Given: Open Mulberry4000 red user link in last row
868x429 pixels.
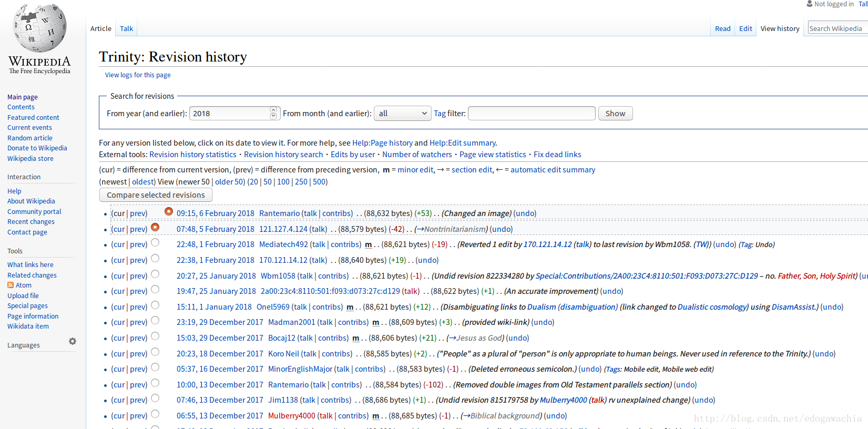Looking at the screenshot, I should click(292, 416).
